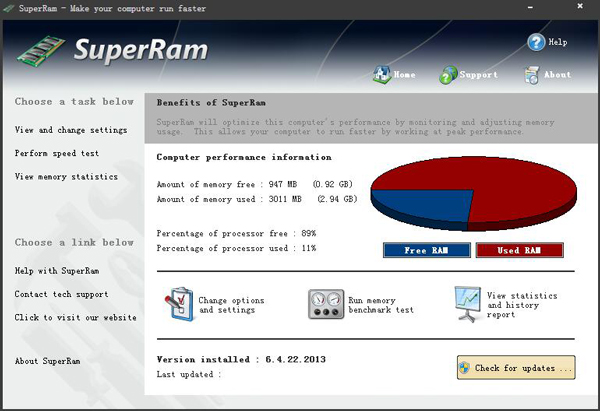Open View memory statistics

point(66,176)
